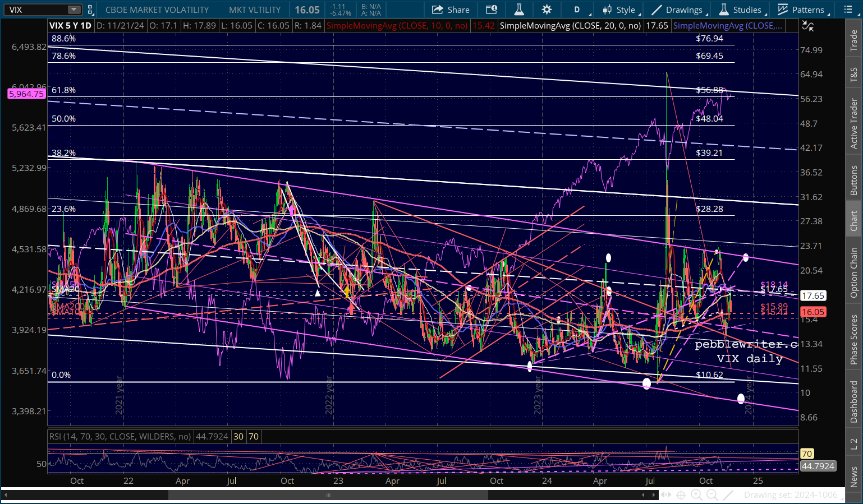Click the horizontal time scrollbar thumb

pos(328,494)
